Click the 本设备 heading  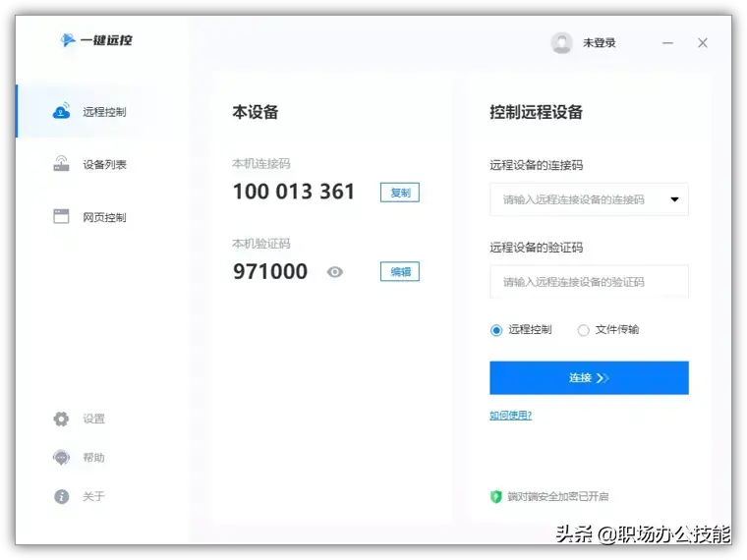(256, 112)
